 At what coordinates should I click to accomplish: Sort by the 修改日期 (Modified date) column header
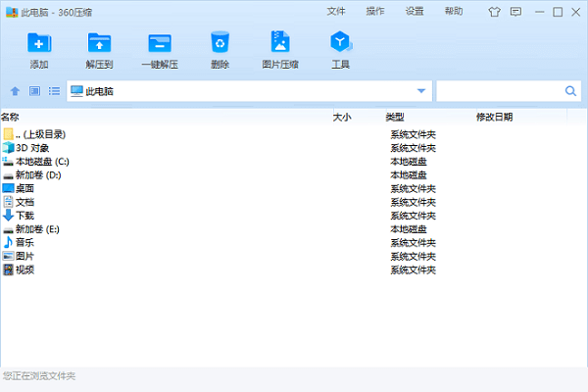[494, 117]
